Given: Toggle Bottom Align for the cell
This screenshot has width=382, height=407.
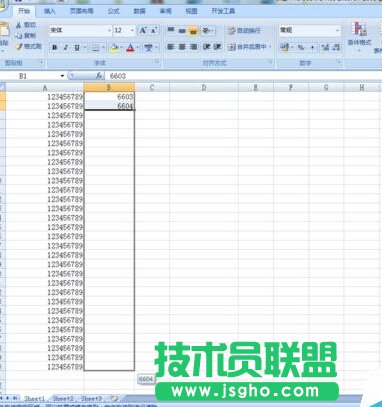Looking at the screenshot, I should 193,31.
